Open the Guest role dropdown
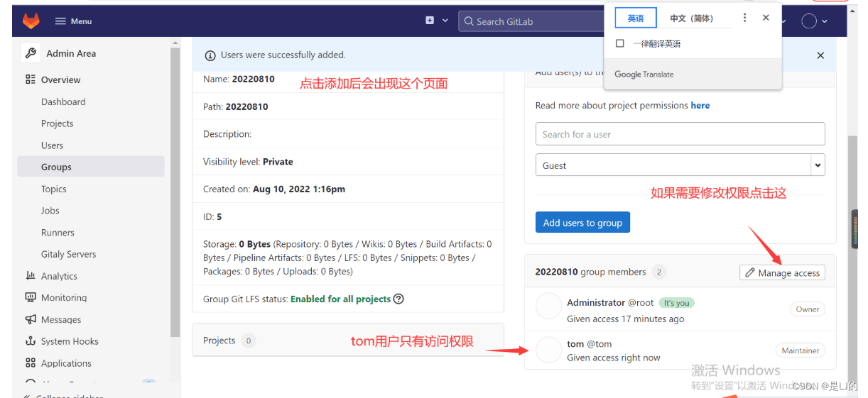This screenshot has width=868, height=398. [680, 165]
